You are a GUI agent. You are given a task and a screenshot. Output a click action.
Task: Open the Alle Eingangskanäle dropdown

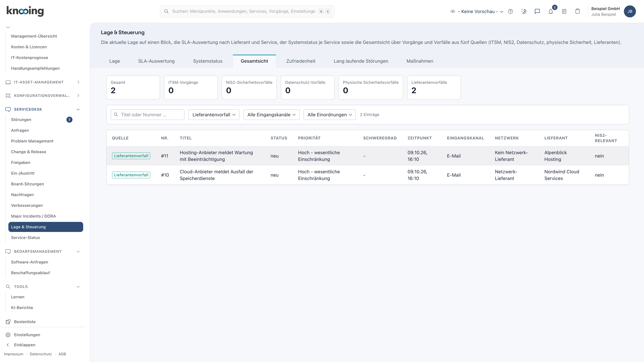pyautogui.click(x=271, y=115)
